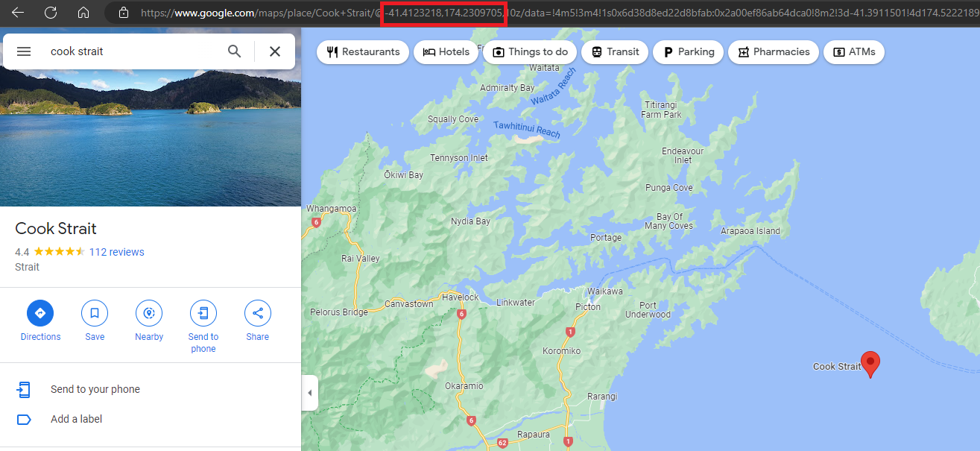This screenshot has width=980, height=451.
Task: Filter by Pharmacies
Action: pyautogui.click(x=774, y=52)
